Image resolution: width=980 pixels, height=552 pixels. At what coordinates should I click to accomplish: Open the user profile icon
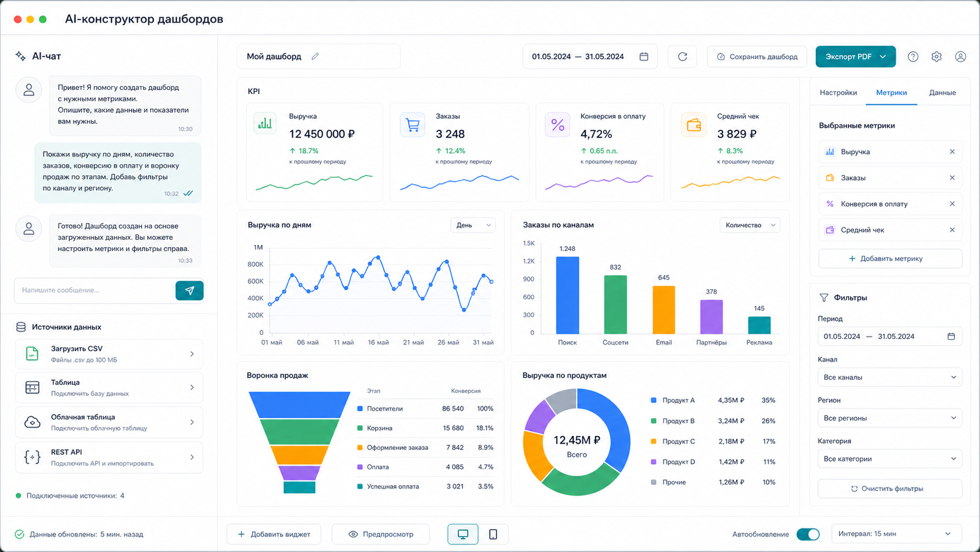coord(960,56)
